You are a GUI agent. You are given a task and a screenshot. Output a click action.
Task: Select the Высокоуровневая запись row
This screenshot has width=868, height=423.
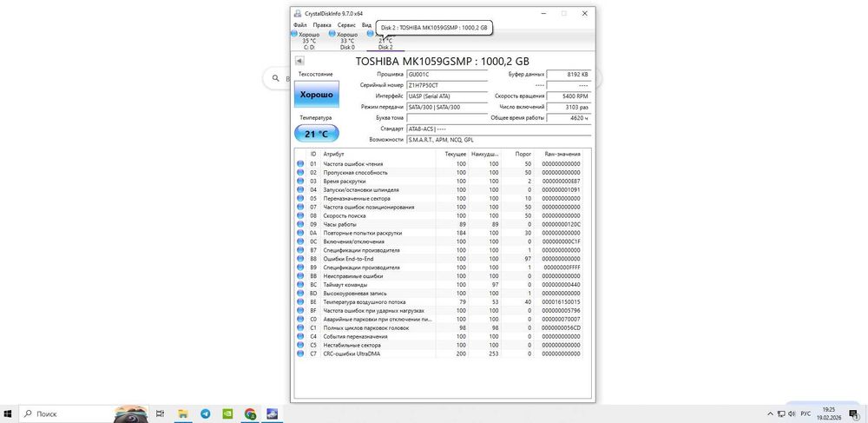(x=439, y=293)
